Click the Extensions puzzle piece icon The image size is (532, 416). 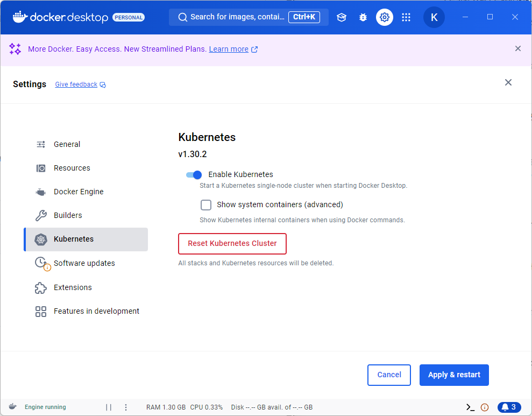(x=41, y=288)
